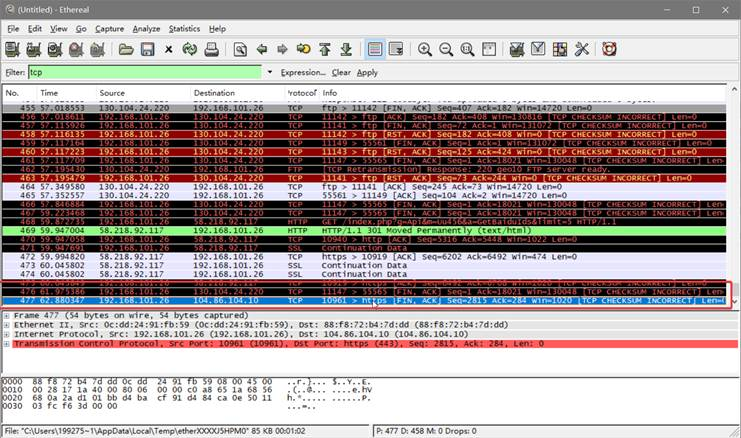The image size is (741, 438).
Task: Open the Edit menu
Action: 34,29
